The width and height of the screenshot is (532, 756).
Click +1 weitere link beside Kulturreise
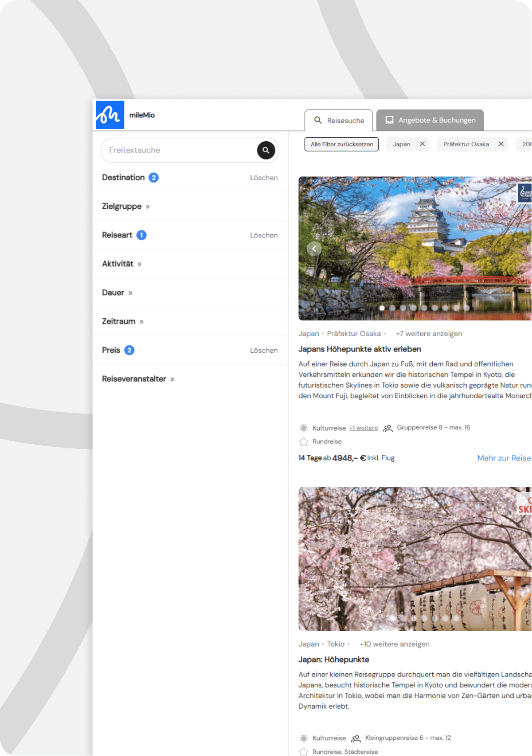click(x=363, y=428)
